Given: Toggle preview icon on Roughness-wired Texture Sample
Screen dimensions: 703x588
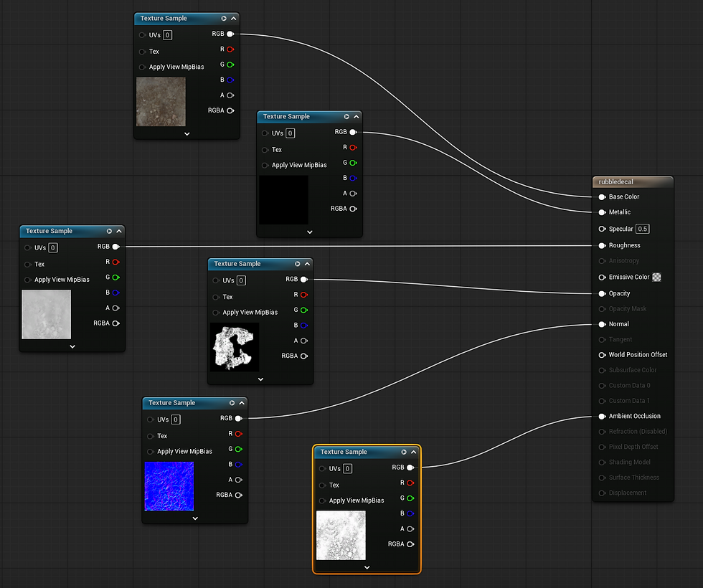Looking at the screenshot, I should (x=109, y=231).
